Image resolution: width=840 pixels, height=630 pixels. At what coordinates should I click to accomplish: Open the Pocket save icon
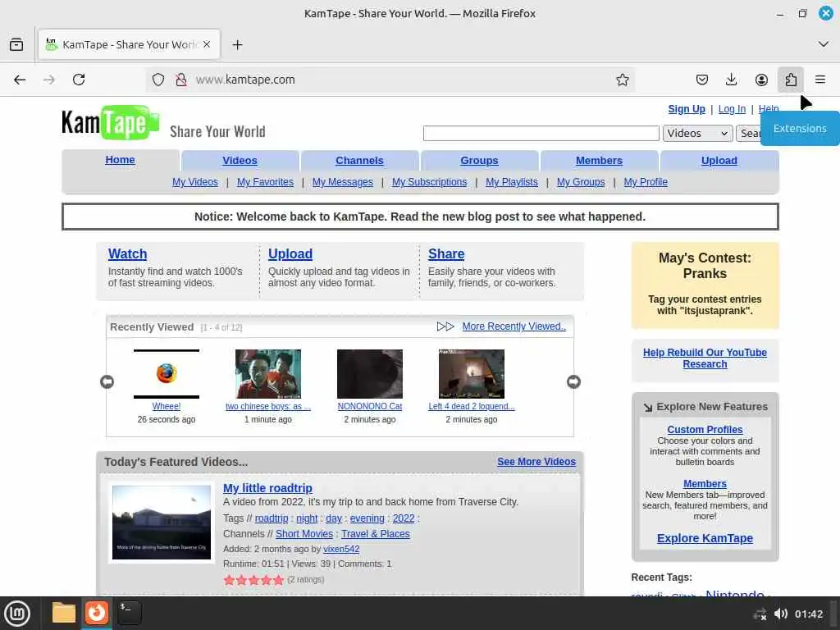(702, 80)
